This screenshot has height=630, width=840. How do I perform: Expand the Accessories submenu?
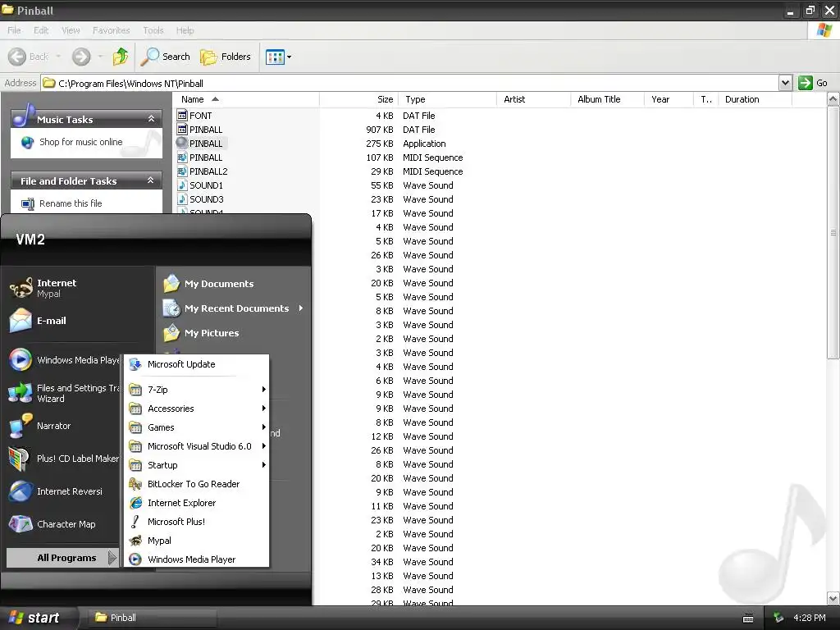[x=197, y=409]
